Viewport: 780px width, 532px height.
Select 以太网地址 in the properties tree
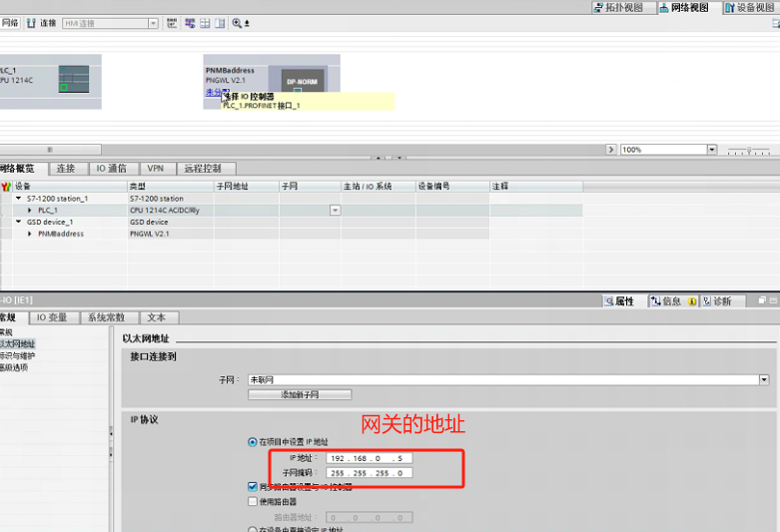tap(17, 343)
